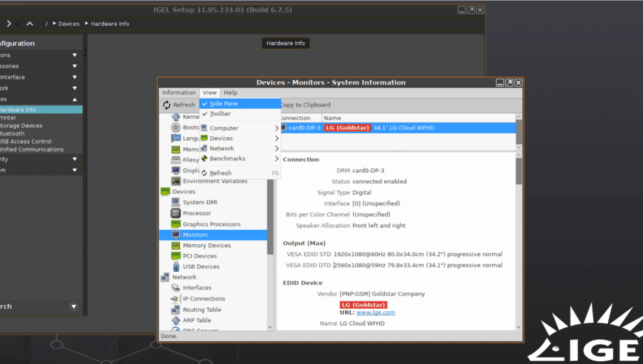Expand the accessories section in IGEL Setup
The image size is (643, 364).
point(75,66)
